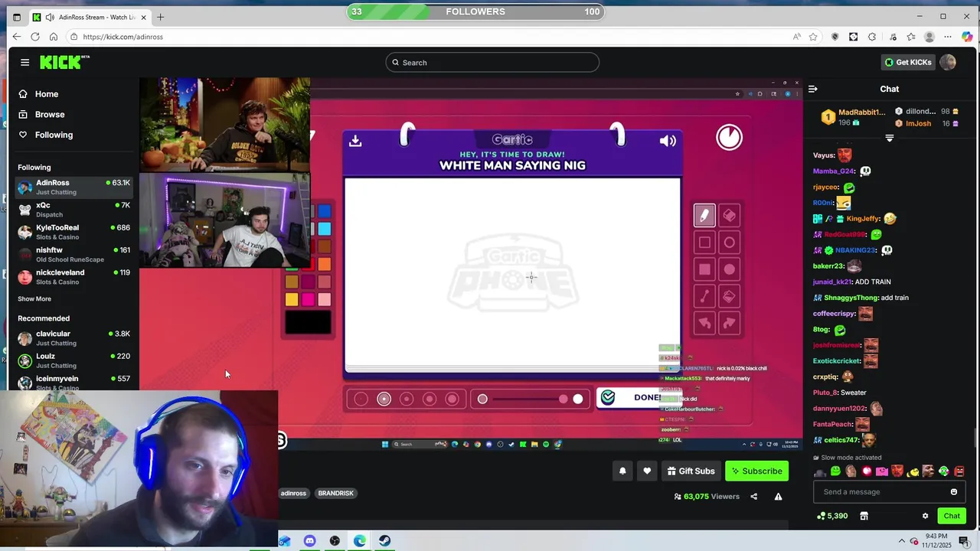Open xQc channel in Following list
This screenshot has width=980, height=551.
74,210
